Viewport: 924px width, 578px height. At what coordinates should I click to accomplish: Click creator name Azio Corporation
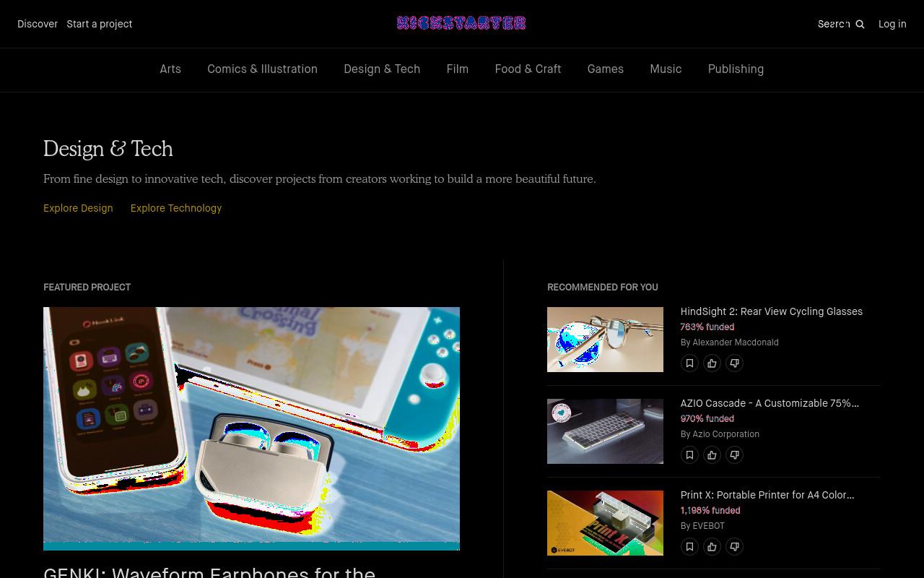pos(726,434)
